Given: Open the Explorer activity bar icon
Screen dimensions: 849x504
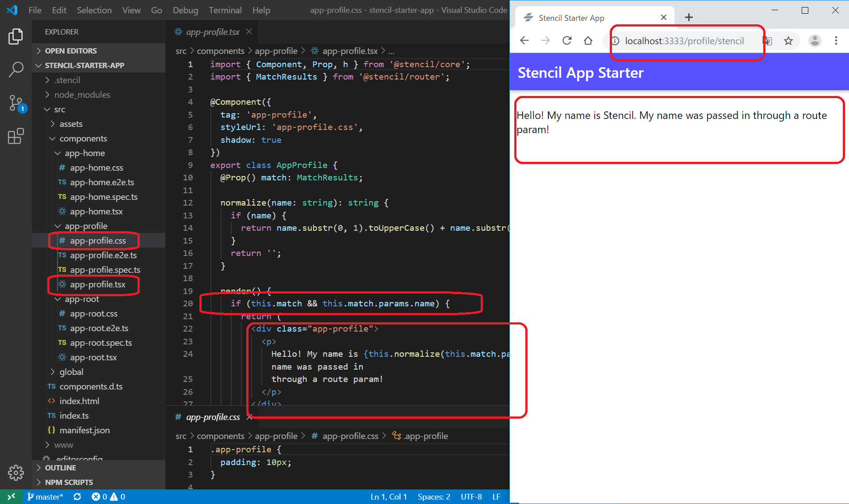Looking at the screenshot, I should (x=16, y=36).
